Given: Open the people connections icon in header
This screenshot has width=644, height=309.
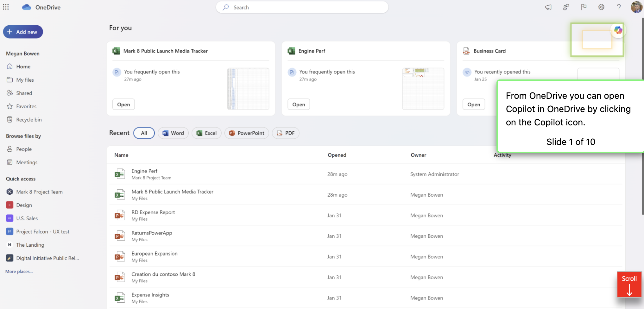Looking at the screenshot, I should (566, 7).
